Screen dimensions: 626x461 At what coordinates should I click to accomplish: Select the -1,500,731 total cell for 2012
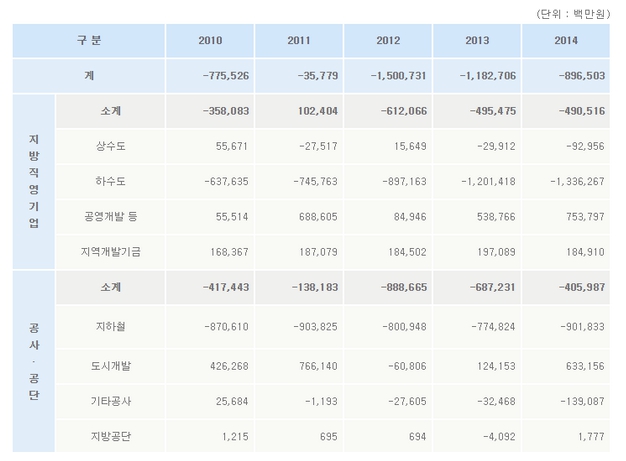(400, 76)
